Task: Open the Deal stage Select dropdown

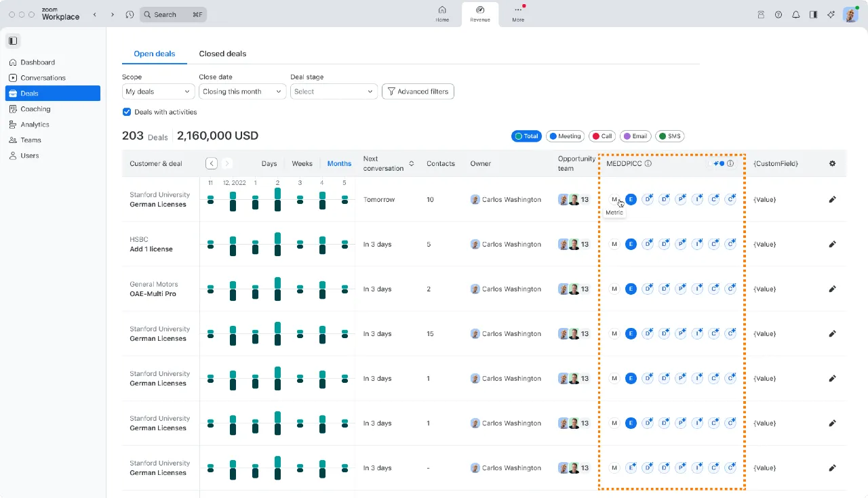Action: coord(334,91)
